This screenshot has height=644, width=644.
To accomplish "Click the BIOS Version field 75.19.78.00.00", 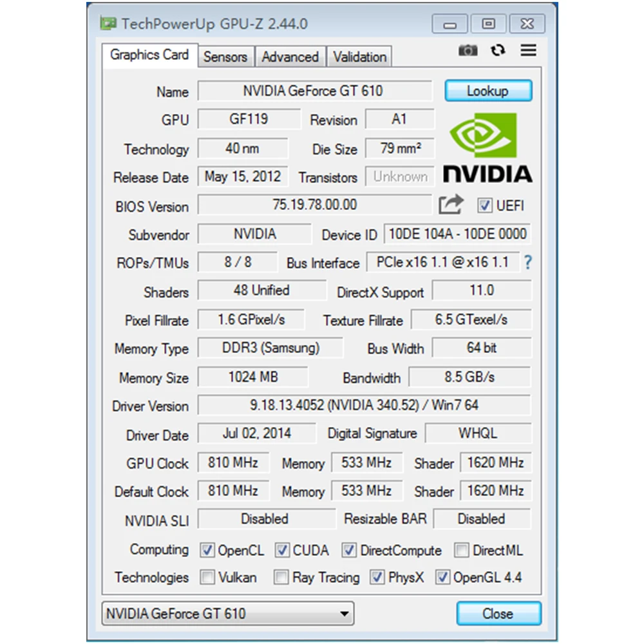I will (x=315, y=205).
